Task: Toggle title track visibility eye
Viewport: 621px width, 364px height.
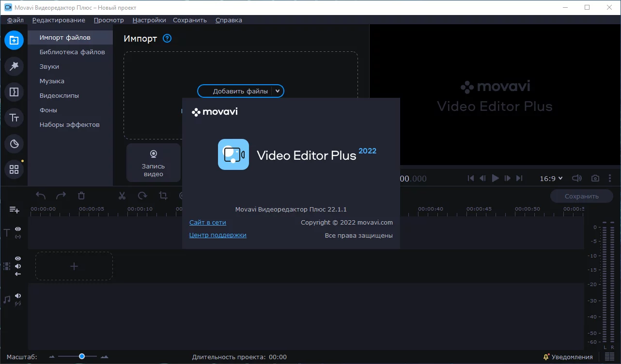Action: coord(18,229)
